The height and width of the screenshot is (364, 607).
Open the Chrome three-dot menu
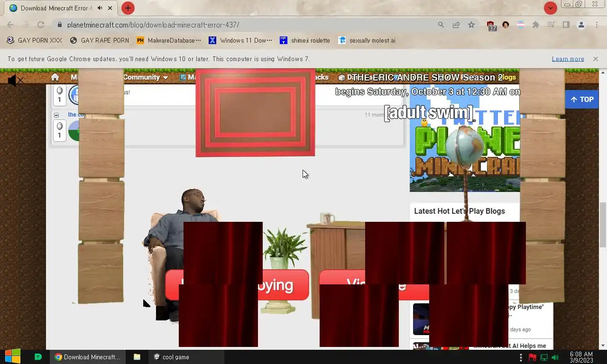pos(597,25)
